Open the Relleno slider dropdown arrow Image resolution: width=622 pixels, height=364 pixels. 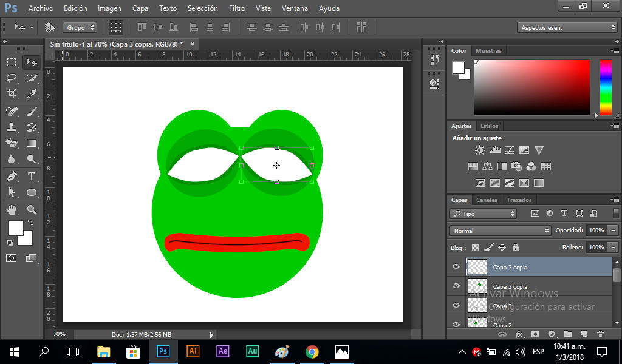[x=613, y=248]
